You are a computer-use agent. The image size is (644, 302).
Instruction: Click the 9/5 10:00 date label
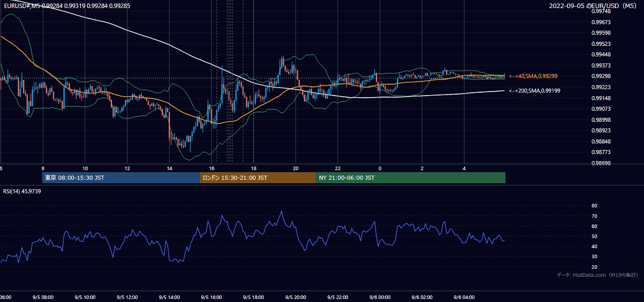[85, 297]
